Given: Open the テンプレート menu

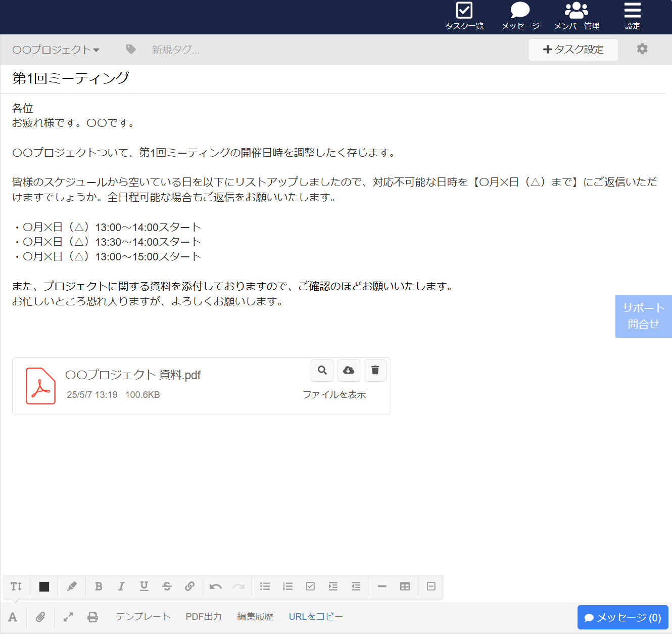Looking at the screenshot, I should click(143, 617).
